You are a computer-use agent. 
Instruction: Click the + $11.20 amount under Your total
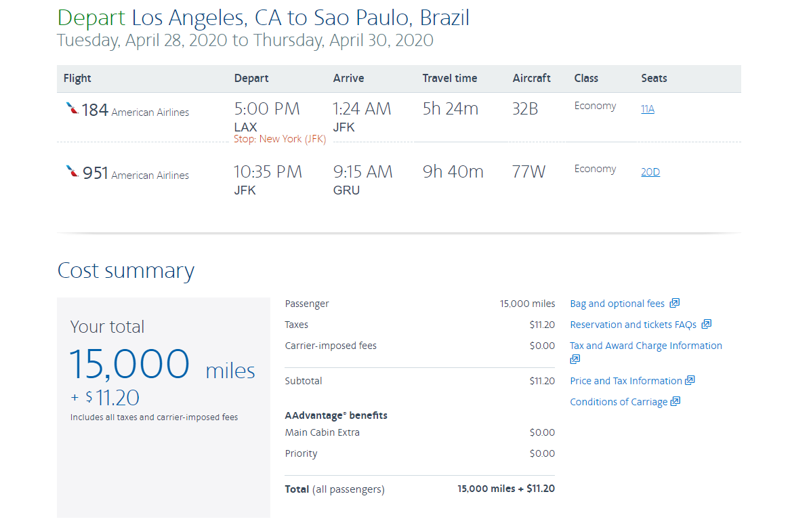(x=105, y=398)
